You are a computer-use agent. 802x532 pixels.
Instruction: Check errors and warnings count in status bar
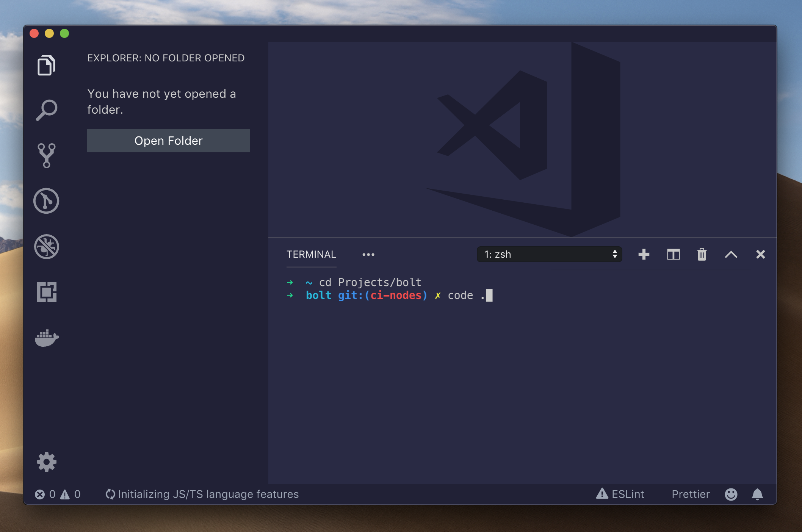tap(58, 494)
